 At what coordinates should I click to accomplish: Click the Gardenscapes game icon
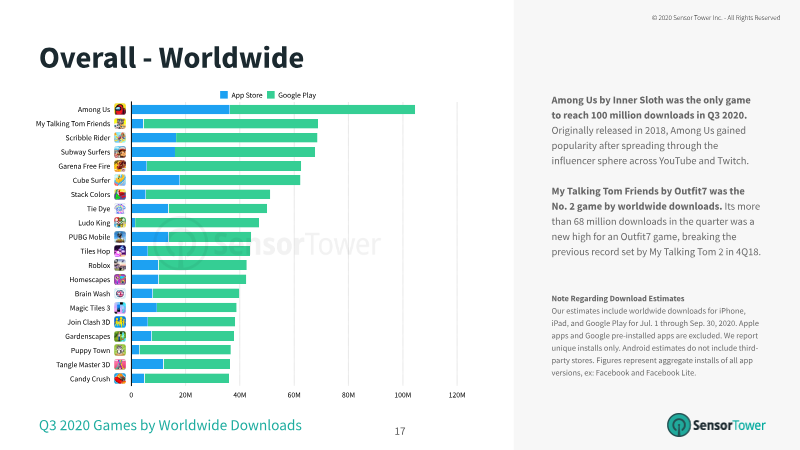coord(120,336)
